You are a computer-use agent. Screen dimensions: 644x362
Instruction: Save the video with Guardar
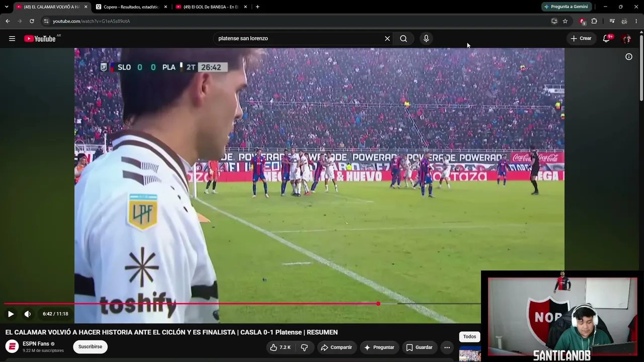coord(419,347)
